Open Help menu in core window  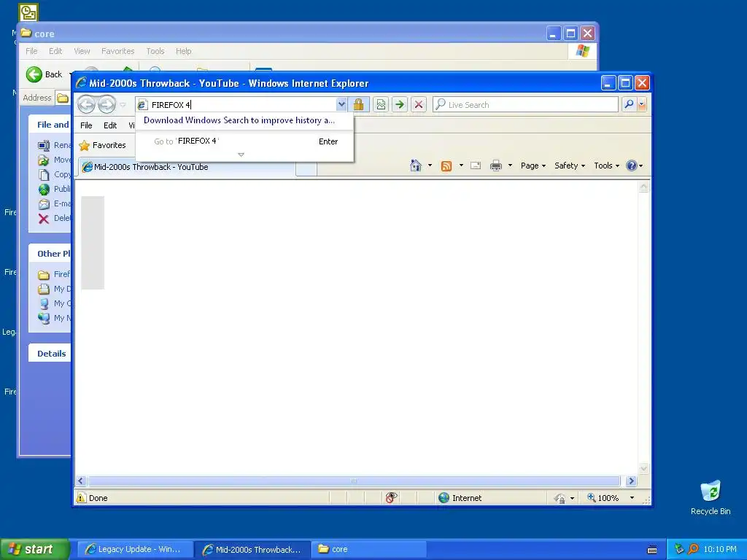(183, 51)
